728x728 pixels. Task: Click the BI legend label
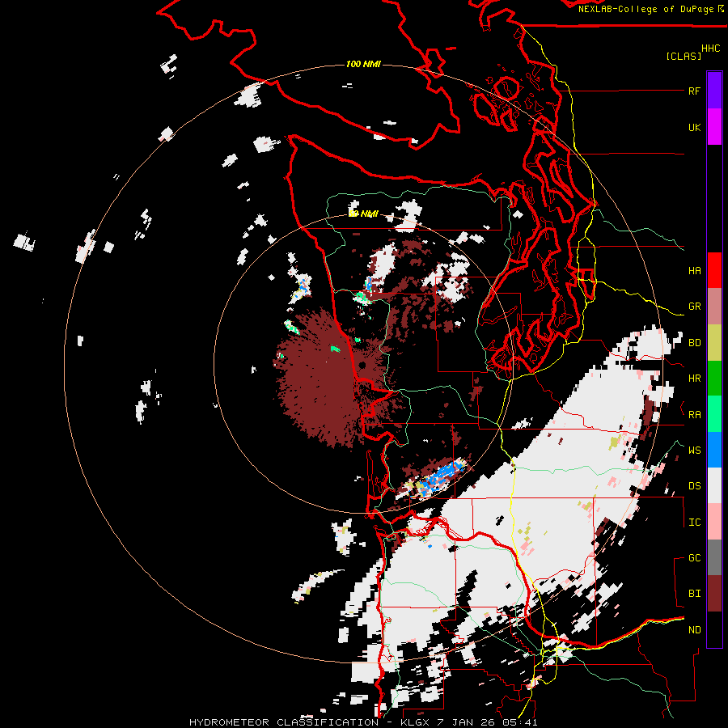(694, 594)
